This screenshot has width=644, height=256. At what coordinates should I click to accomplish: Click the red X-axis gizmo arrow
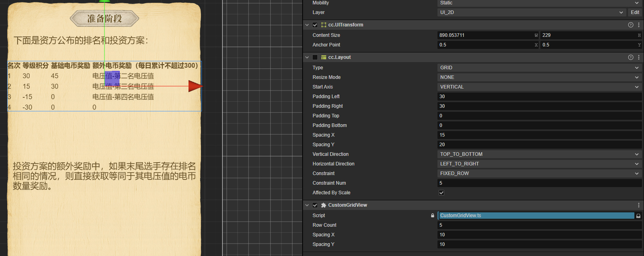pos(195,86)
